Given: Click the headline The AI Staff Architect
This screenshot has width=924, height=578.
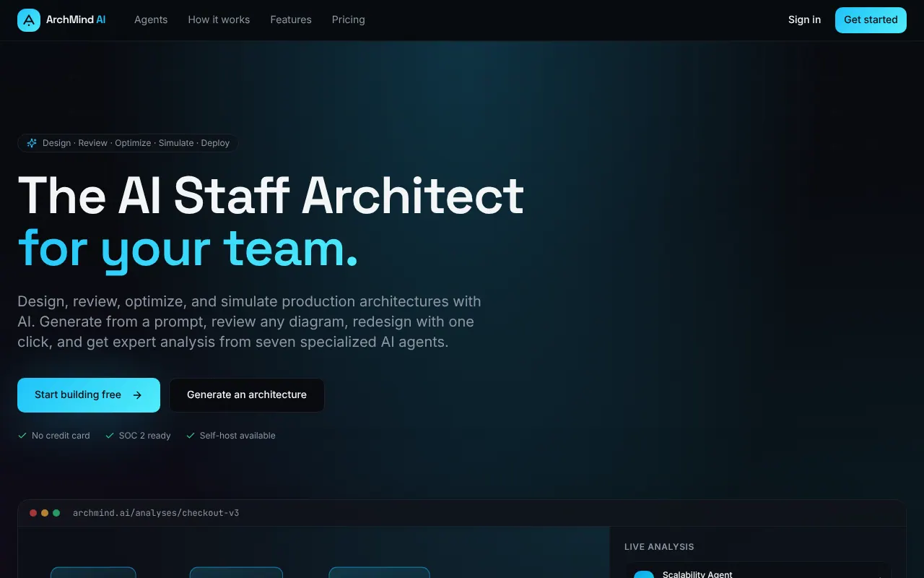Looking at the screenshot, I should 271,195.
